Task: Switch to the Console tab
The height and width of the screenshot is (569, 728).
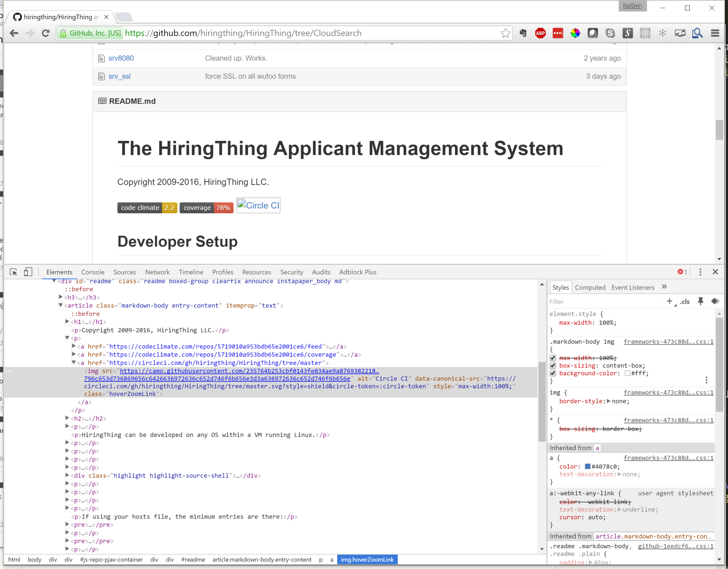Action: (93, 272)
